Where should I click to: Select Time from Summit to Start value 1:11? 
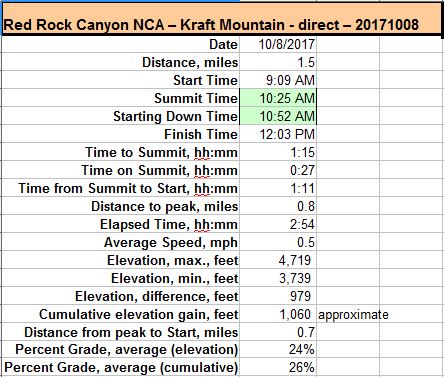point(278,188)
